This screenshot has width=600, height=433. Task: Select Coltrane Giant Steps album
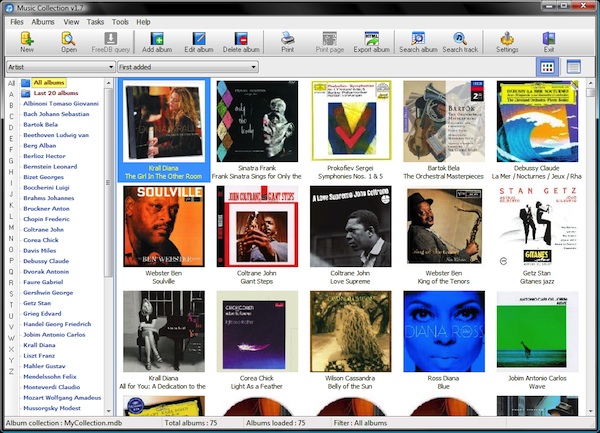pos(257,226)
